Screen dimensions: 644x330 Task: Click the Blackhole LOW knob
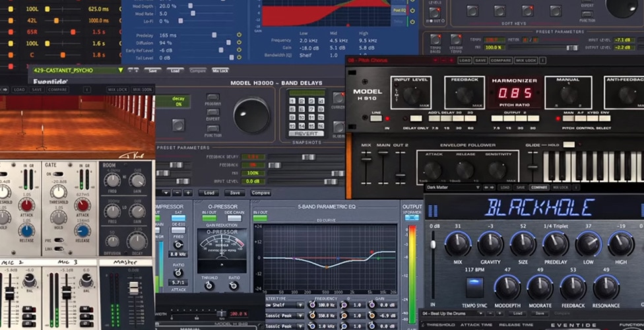point(589,244)
